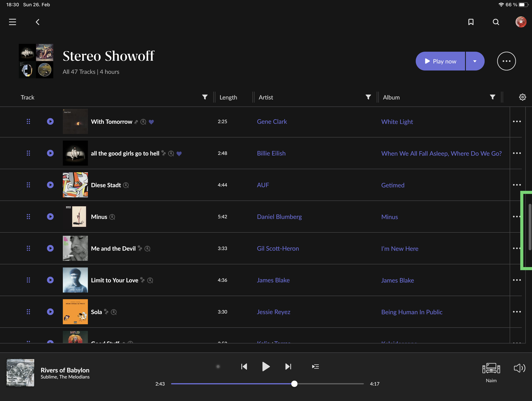Image resolution: width=532 pixels, height=401 pixels.
Task: Grab reorder handle for Sola row
Action: pyautogui.click(x=28, y=312)
